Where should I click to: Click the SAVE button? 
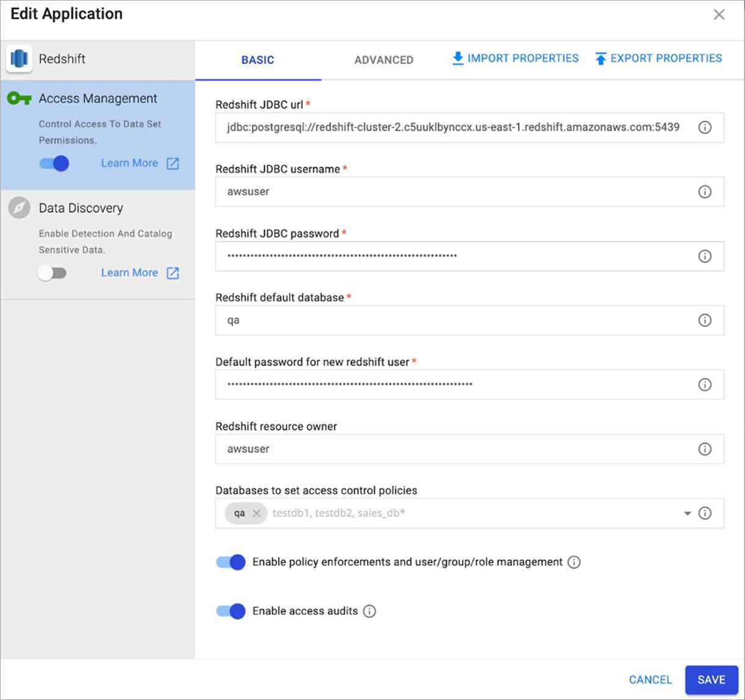click(711, 680)
